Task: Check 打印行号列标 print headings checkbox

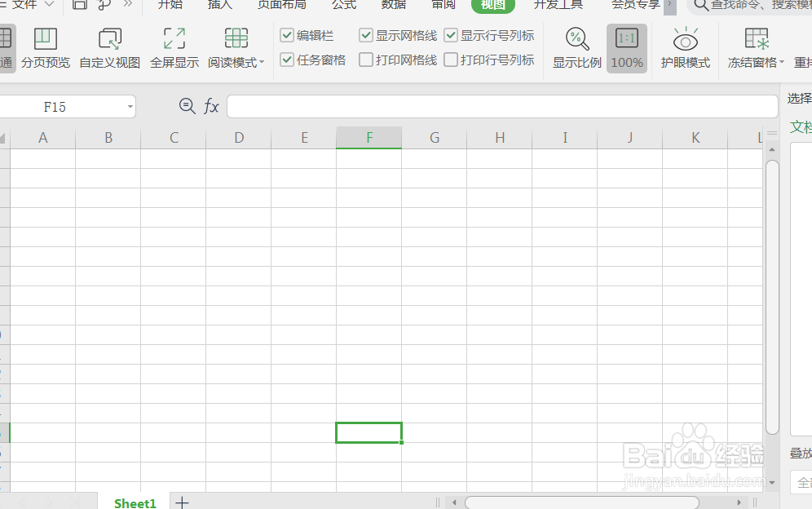Action: (451, 60)
